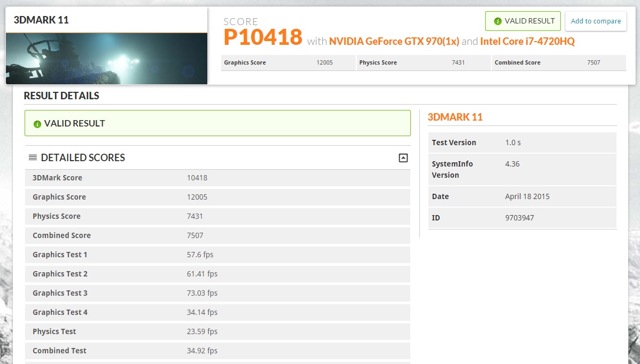Image resolution: width=640 pixels, height=364 pixels.
Task: Click Combined Test value 34.92 fps
Action: pos(202,351)
